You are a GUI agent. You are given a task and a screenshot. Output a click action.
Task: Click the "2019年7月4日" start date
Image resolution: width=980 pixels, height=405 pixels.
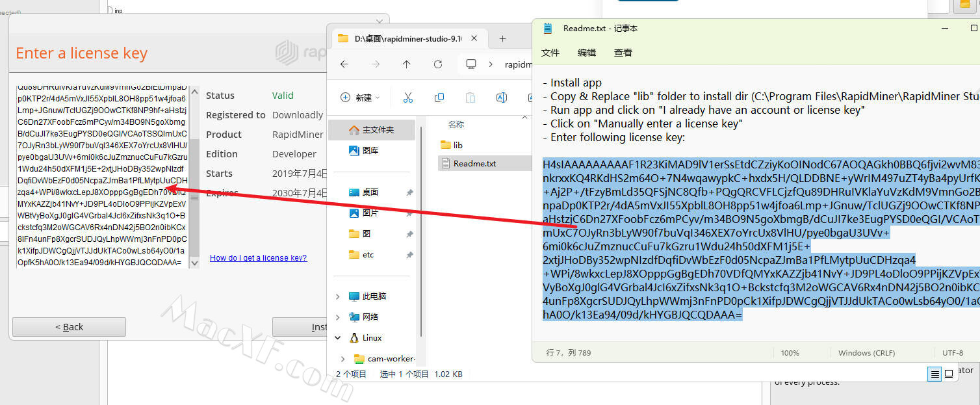pyautogui.click(x=300, y=174)
